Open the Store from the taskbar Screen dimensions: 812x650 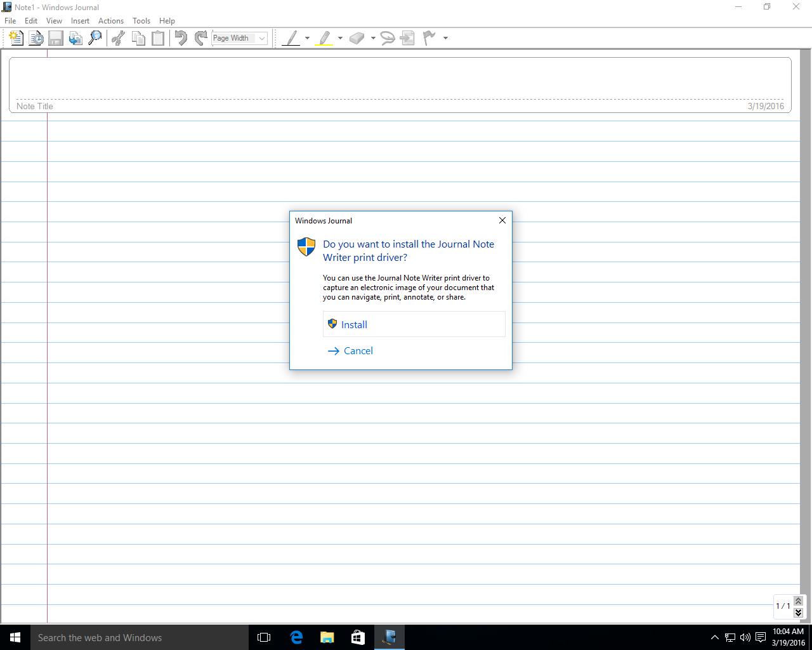tap(358, 637)
